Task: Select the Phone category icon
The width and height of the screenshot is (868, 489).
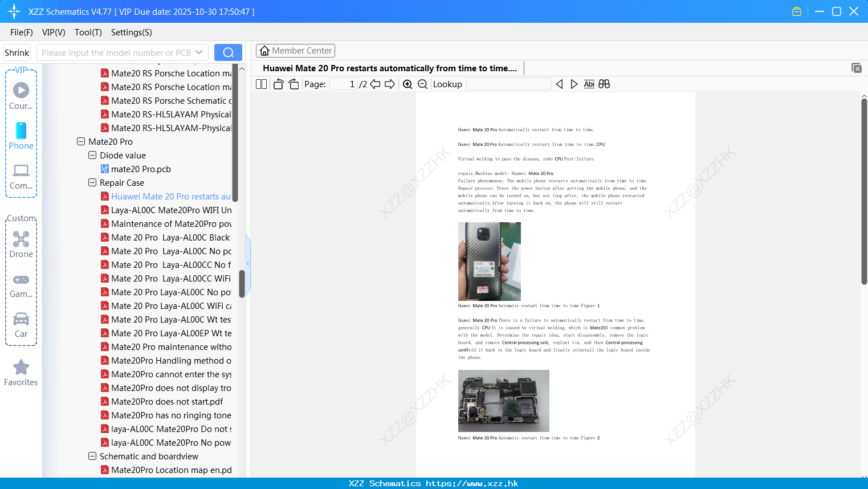Action: 21,131
